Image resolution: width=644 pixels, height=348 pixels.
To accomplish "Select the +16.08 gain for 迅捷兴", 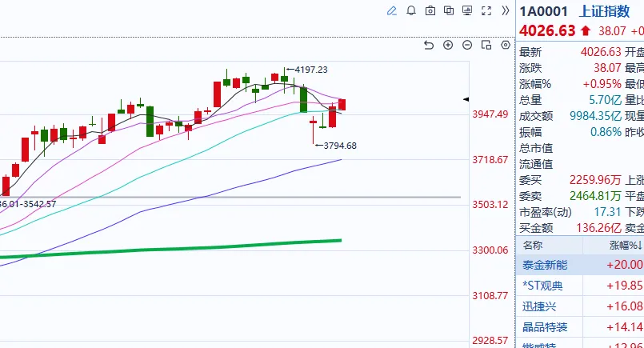I will [x=625, y=306].
